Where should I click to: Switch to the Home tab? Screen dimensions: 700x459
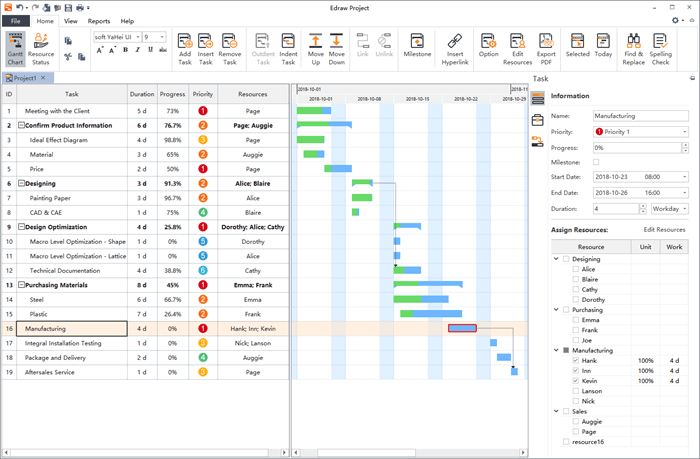(x=45, y=21)
